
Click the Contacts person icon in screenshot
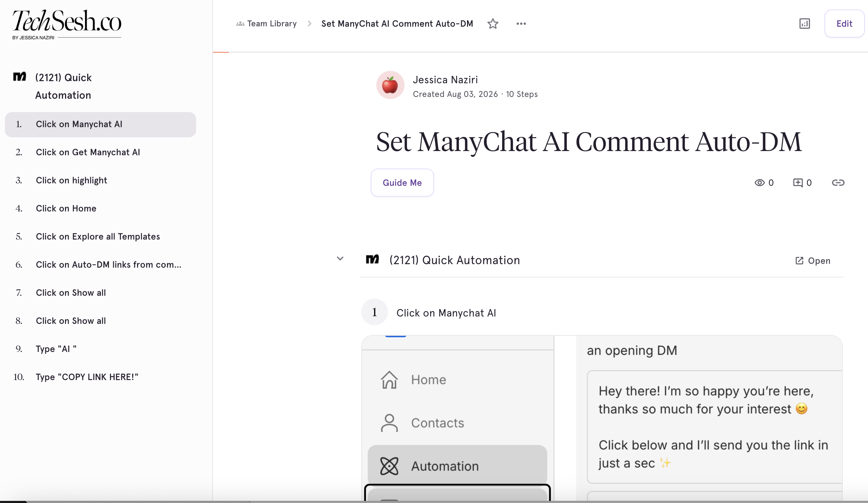click(389, 423)
